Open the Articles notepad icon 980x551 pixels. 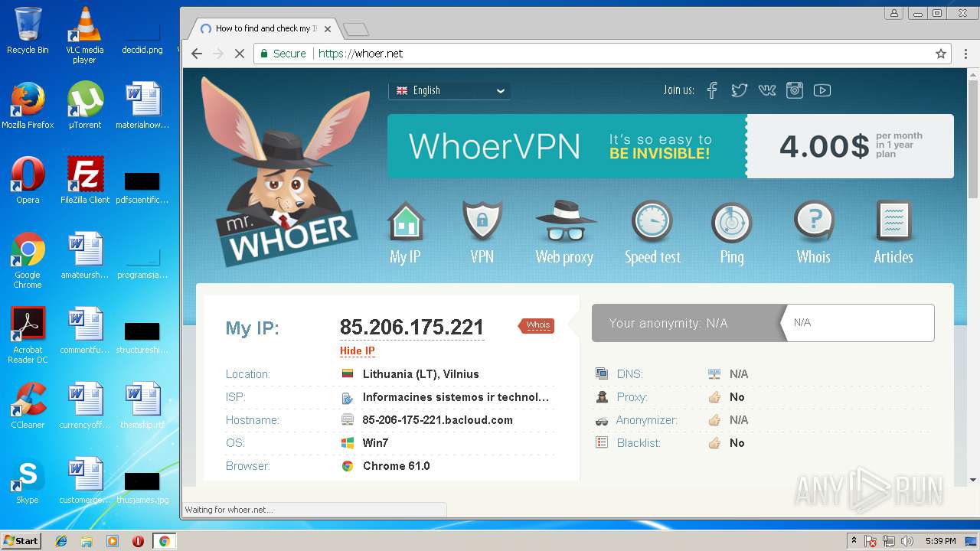[893, 222]
